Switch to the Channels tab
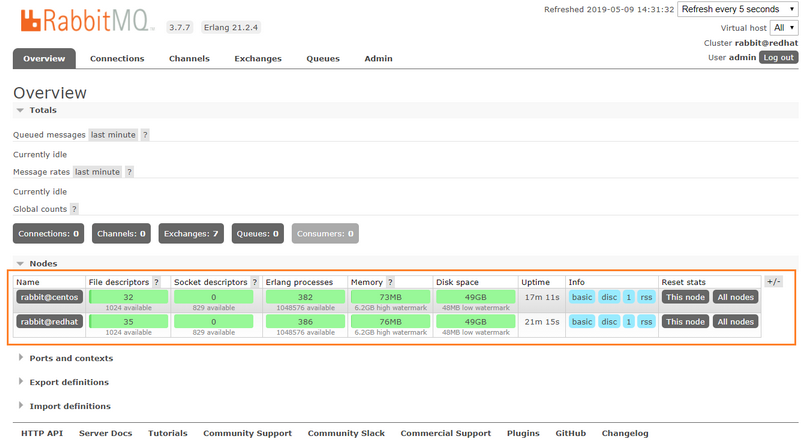 (x=189, y=59)
